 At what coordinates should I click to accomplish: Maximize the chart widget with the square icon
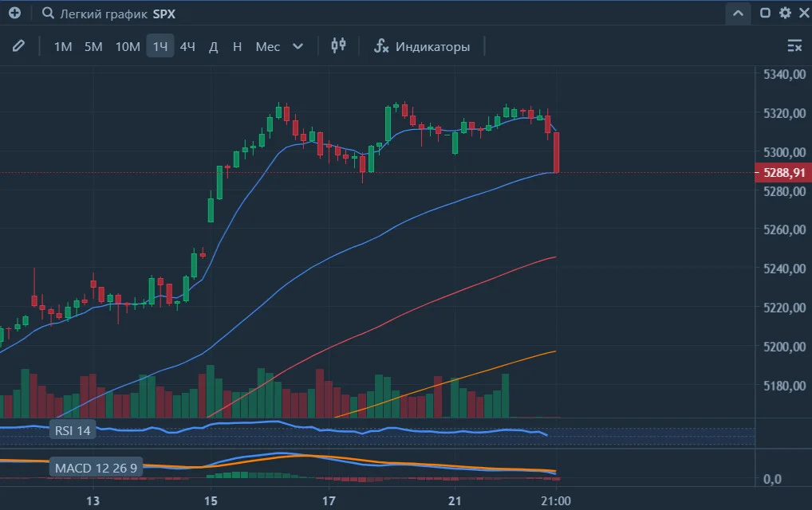click(x=765, y=13)
